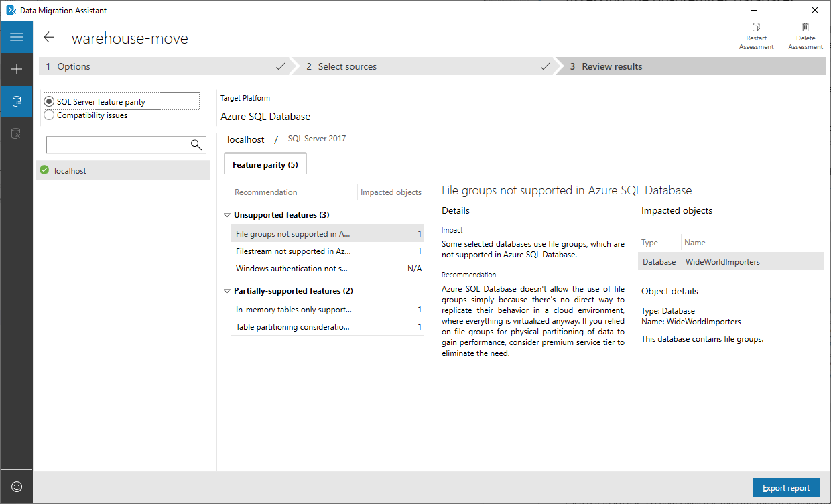The image size is (831, 504).
Task: Open the smiley feedback icon
Action: [x=17, y=487]
